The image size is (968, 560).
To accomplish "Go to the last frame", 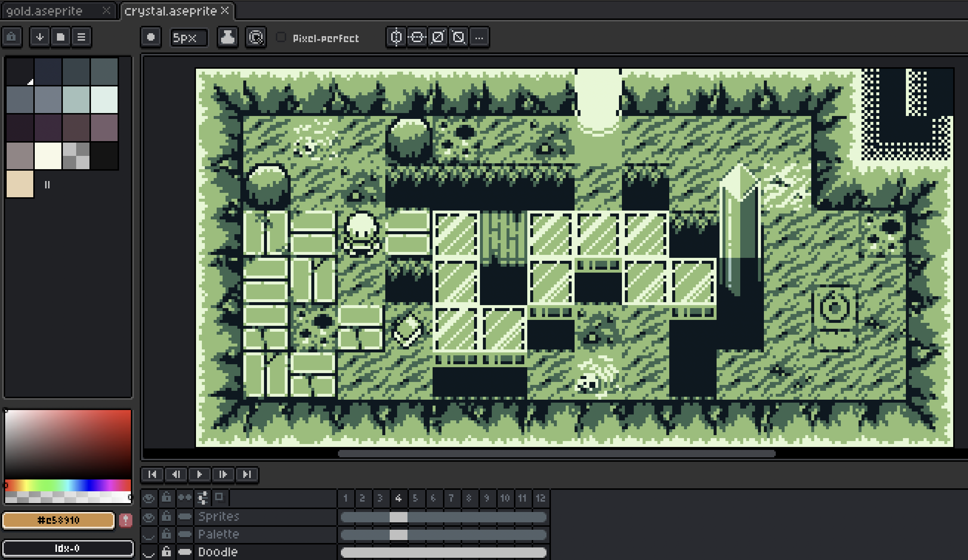I will (247, 474).
